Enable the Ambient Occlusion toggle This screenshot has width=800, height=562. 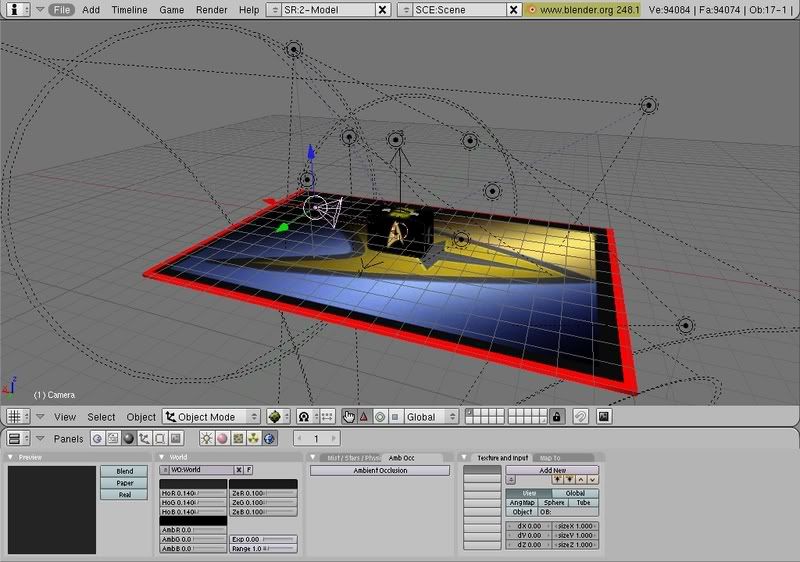(x=380, y=470)
